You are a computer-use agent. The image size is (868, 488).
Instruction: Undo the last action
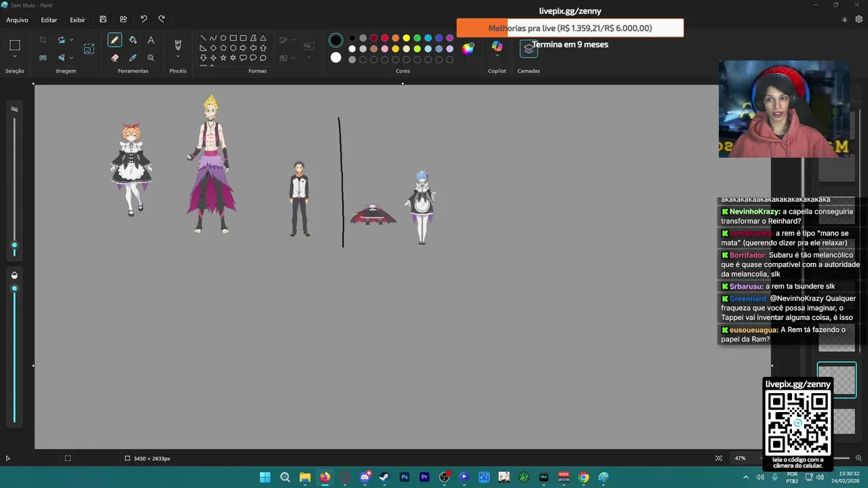(144, 20)
